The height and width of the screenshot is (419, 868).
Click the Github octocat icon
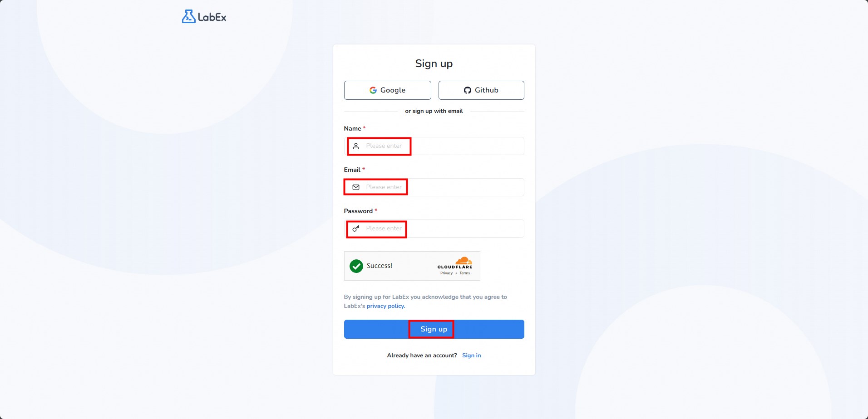(x=467, y=90)
